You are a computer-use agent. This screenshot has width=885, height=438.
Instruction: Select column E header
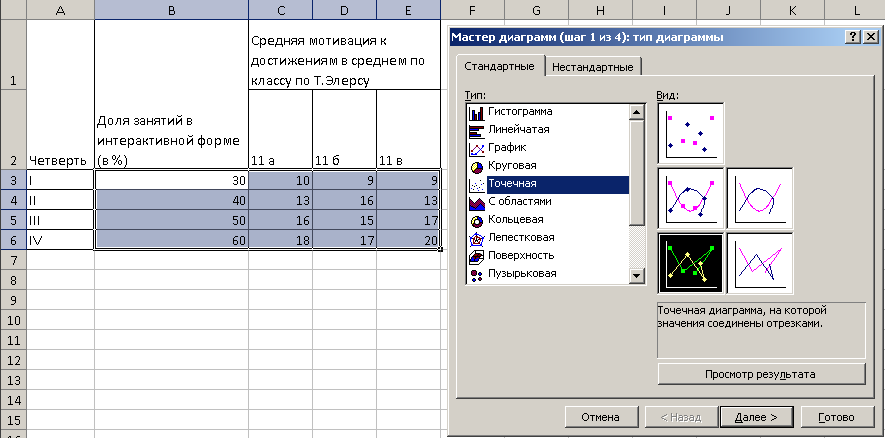coord(409,10)
